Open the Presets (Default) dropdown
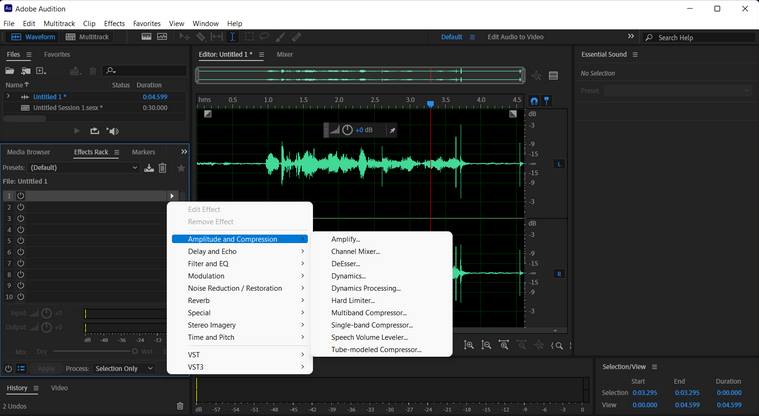Image resolution: width=759 pixels, height=416 pixels. pyautogui.click(x=84, y=168)
